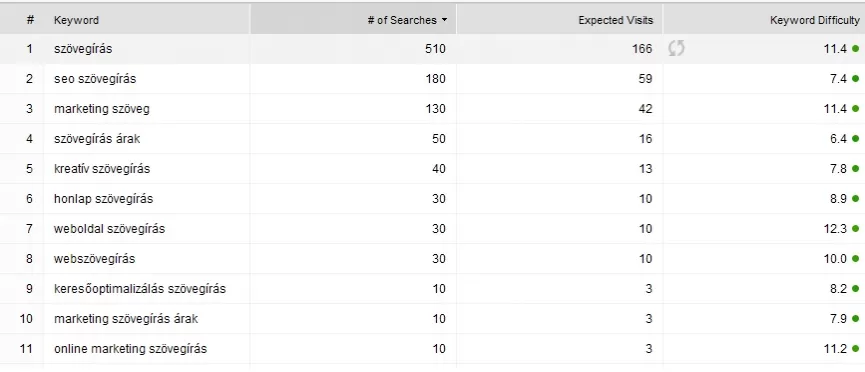Click the # of Searches column header

coord(402,20)
